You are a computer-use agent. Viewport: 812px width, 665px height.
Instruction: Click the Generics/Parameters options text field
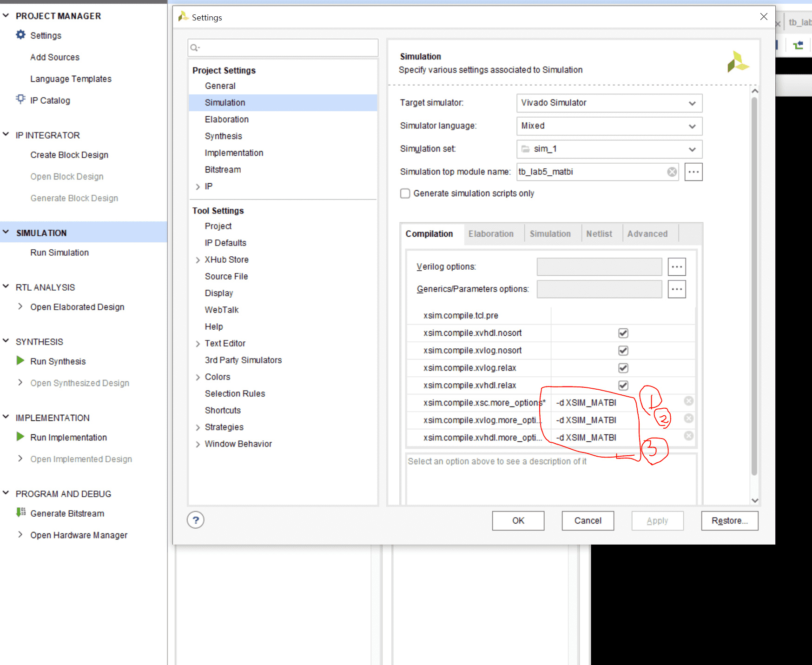click(599, 289)
